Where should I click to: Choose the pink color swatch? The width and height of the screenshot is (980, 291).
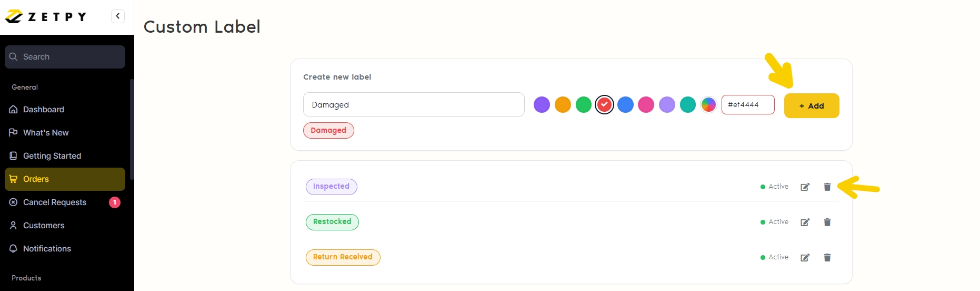tap(646, 105)
